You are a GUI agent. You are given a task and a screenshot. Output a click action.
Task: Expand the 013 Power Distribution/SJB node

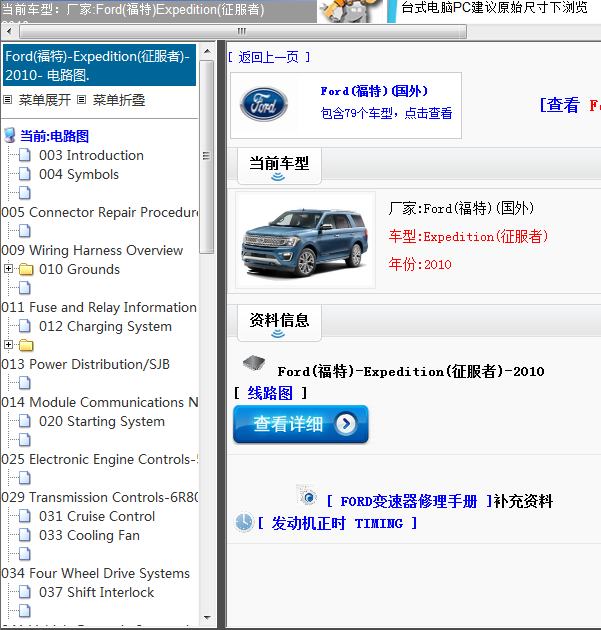8,344
